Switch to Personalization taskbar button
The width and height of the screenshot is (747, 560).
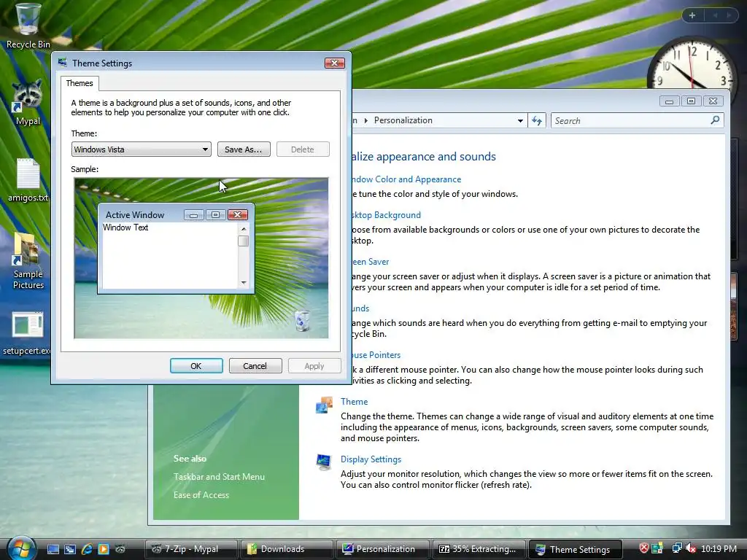pos(382,549)
